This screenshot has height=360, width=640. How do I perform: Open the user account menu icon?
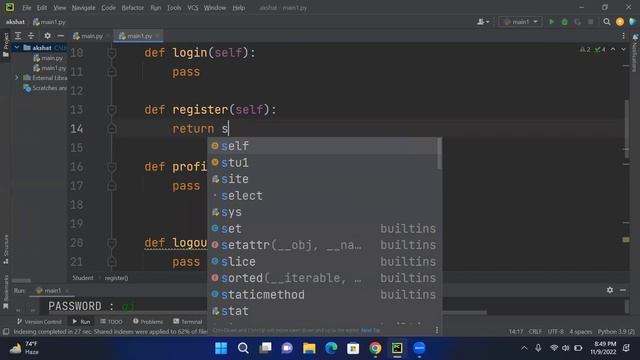click(483, 22)
